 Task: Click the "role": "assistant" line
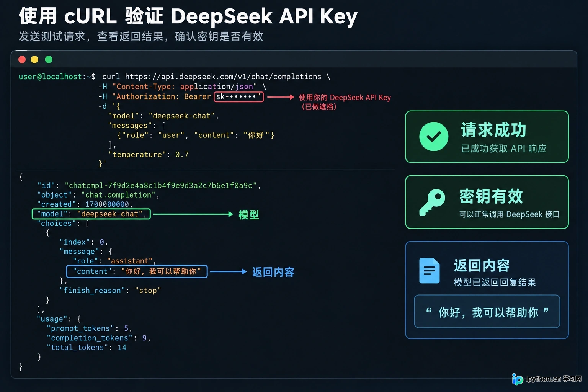click(x=114, y=261)
